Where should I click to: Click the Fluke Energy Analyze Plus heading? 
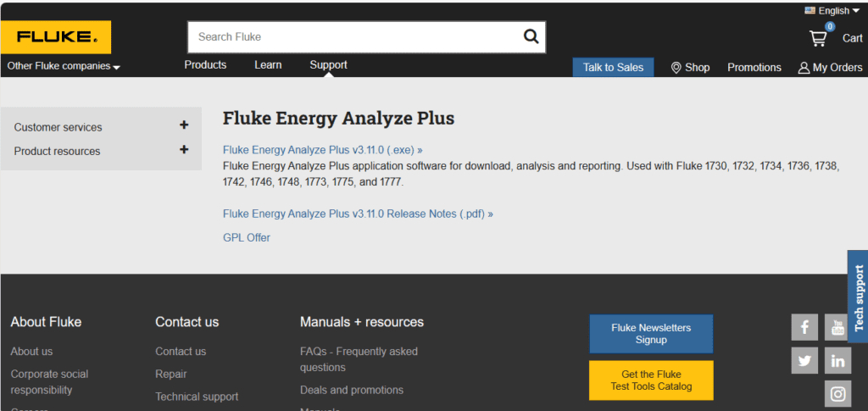pos(338,119)
